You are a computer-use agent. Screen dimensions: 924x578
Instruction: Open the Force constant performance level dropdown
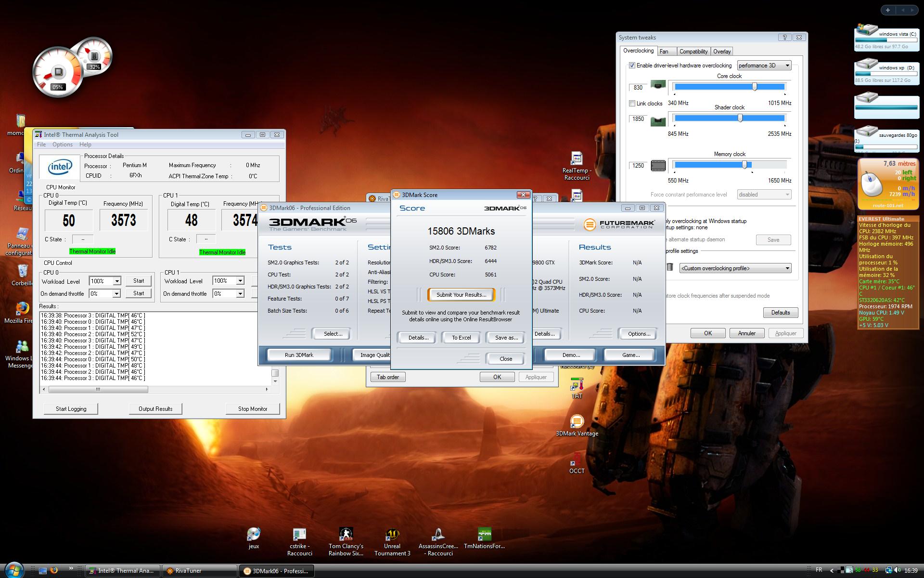coord(764,195)
